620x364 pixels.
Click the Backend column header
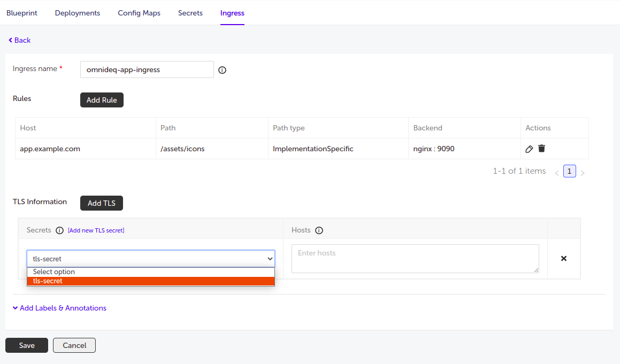pyautogui.click(x=465, y=128)
